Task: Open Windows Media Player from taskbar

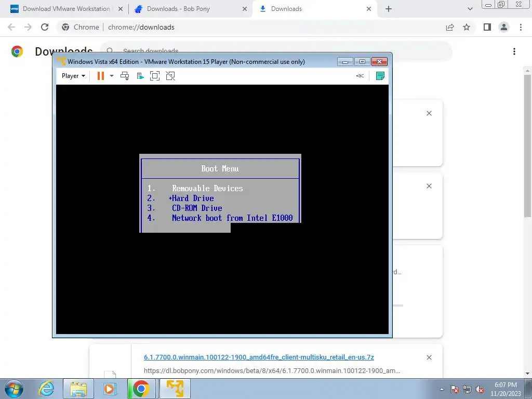Action: click(x=109, y=389)
